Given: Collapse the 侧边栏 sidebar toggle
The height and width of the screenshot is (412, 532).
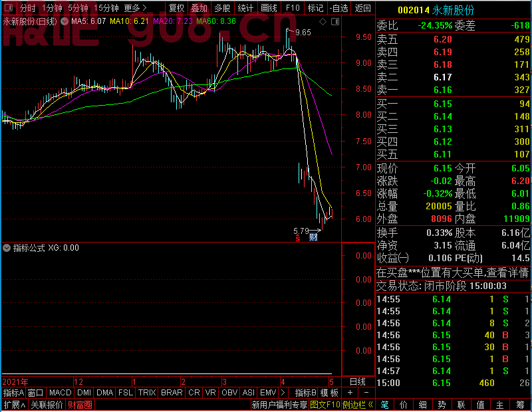Looking at the screenshot, I should pos(357,405).
